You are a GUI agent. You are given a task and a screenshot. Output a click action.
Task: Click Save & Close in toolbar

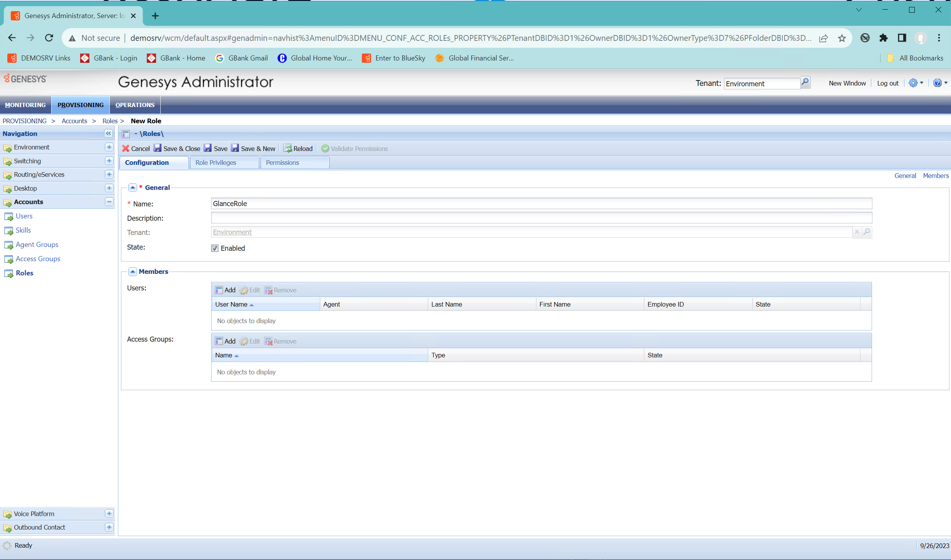(x=177, y=149)
